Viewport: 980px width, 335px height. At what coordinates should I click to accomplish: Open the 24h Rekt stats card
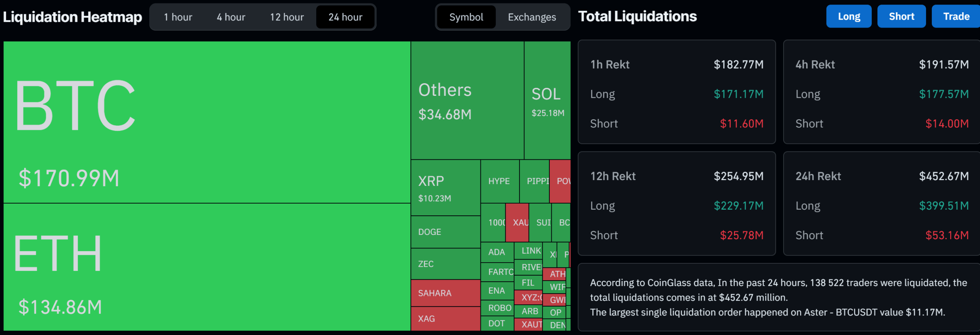881,204
